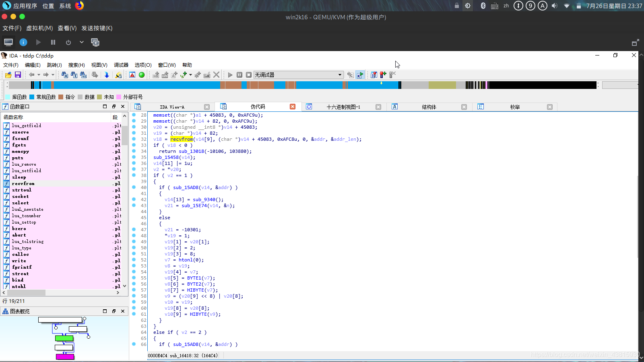Toggle breakpoint dot on line 35

coord(134,157)
